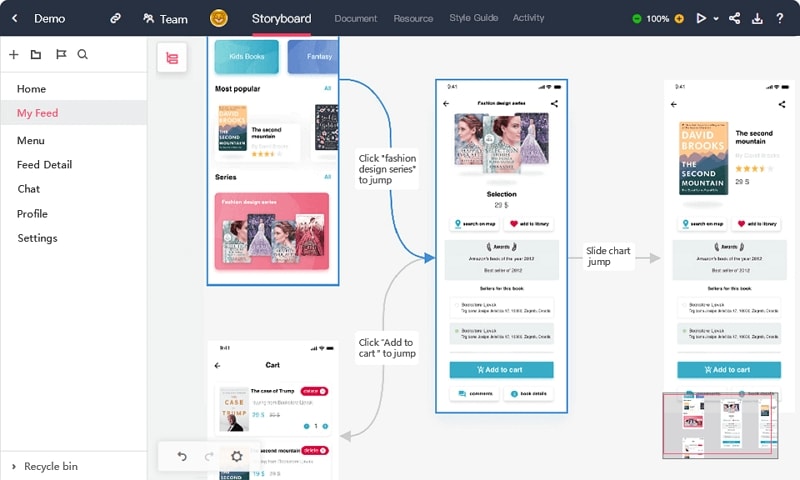
Task: Select Feed Detail page in sidebar
Action: [44, 165]
